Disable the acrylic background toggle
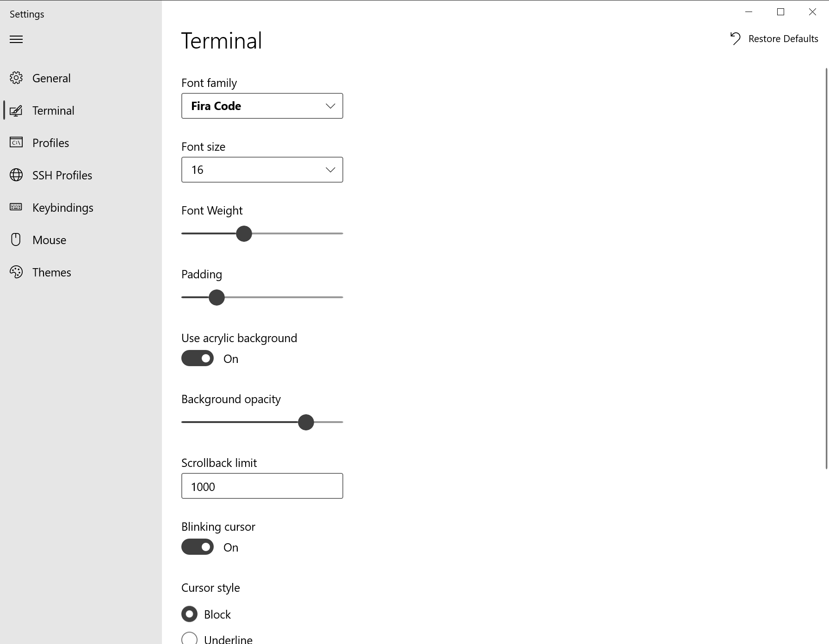 tap(198, 358)
